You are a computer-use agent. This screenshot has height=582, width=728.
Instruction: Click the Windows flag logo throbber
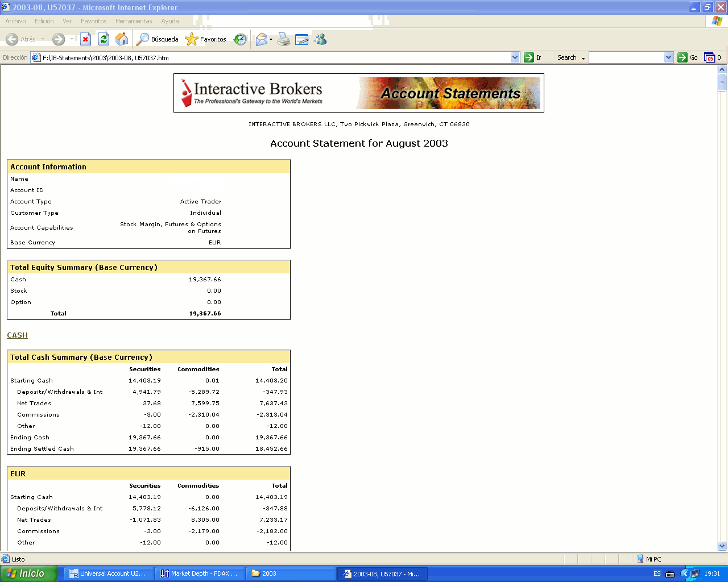(x=717, y=21)
